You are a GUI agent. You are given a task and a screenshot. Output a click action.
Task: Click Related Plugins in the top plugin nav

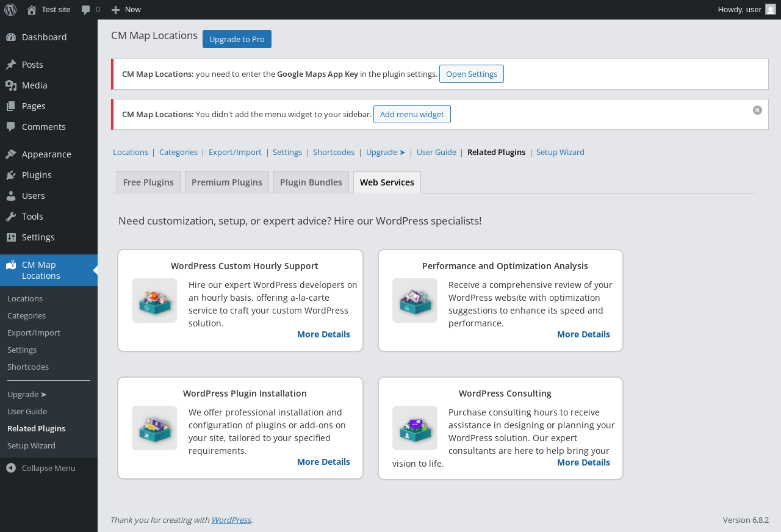[496, 152]
